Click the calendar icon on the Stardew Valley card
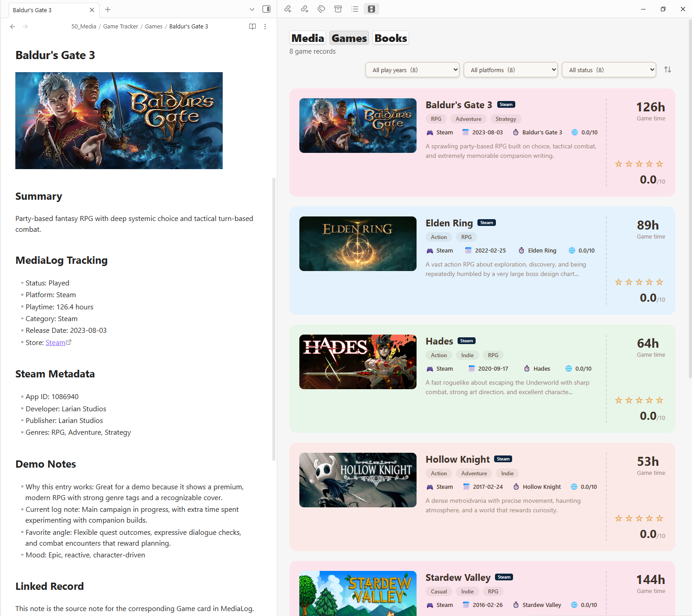Screen dimensions: 692x616 [x=466, y=605]
